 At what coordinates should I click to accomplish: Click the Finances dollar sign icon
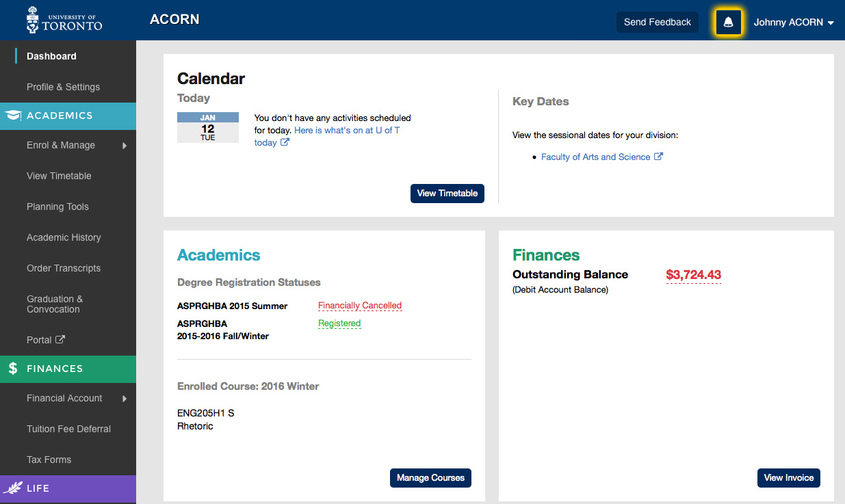13,369
